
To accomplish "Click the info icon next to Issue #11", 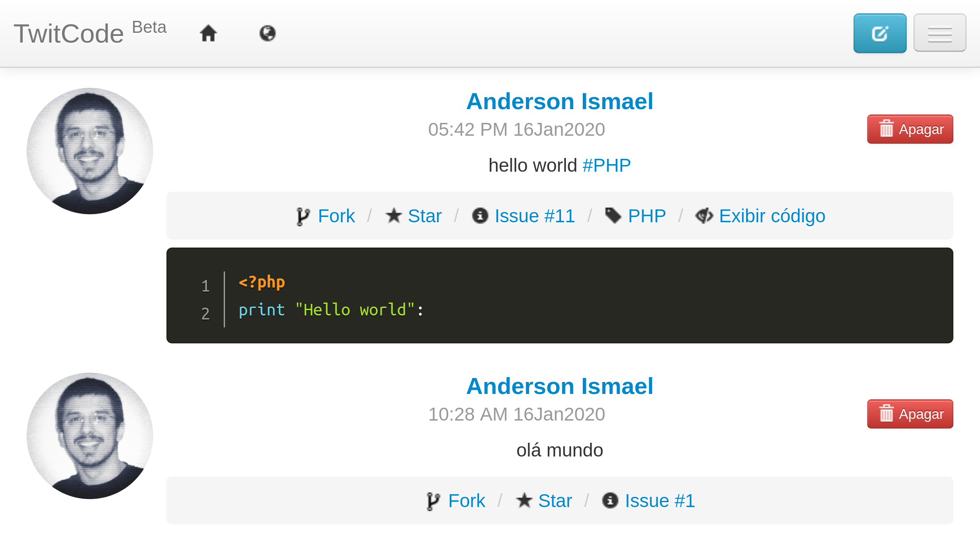I will point(479,216).
